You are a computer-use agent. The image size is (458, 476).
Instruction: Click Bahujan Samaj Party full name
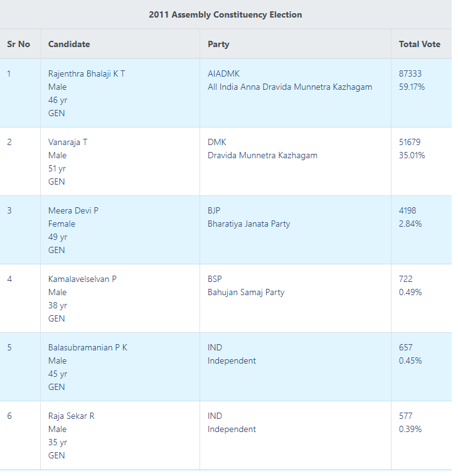point(246,292)
